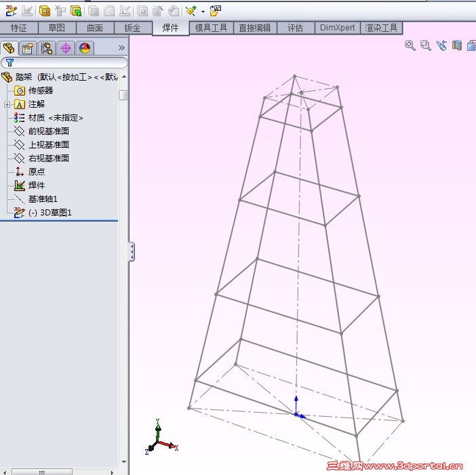
Task: Click the folder-with-arrow toolbar icon
Action: coord(215,11)
